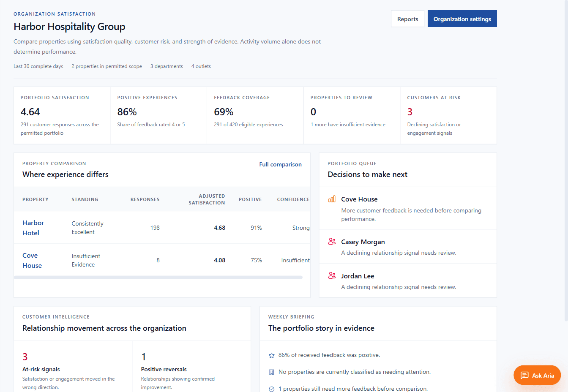Click the Insufficient Evidence standing cell
This screenshot has height=392, width=568.
(x=86, y=260)
